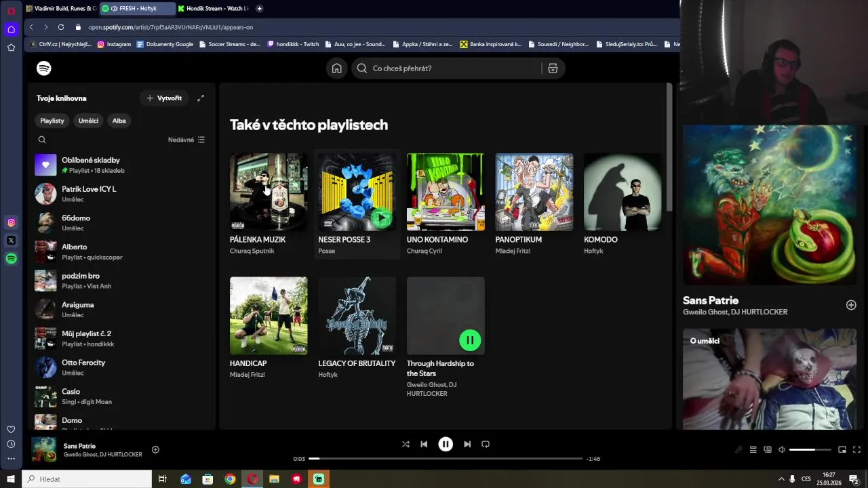Open Mladej Fritzl link under PANOPTIKUM
This screenshot has height=488, width=868.
click(x=513, y=251)
